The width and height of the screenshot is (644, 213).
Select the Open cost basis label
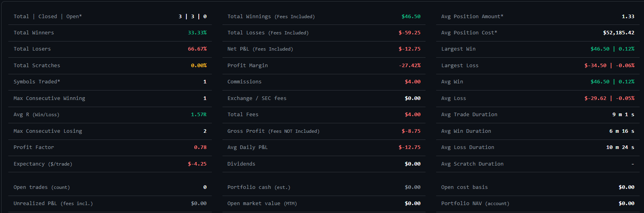tap(464, 187)
